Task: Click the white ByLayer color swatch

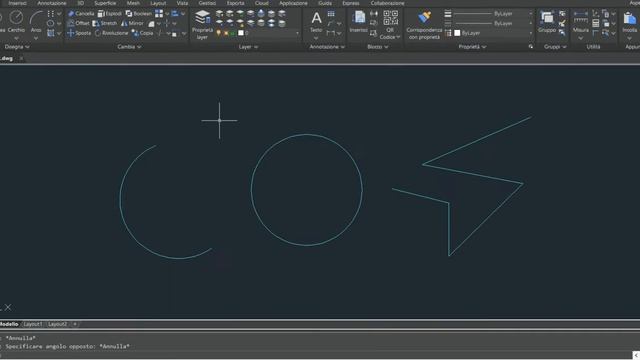Action: [457, 33]
